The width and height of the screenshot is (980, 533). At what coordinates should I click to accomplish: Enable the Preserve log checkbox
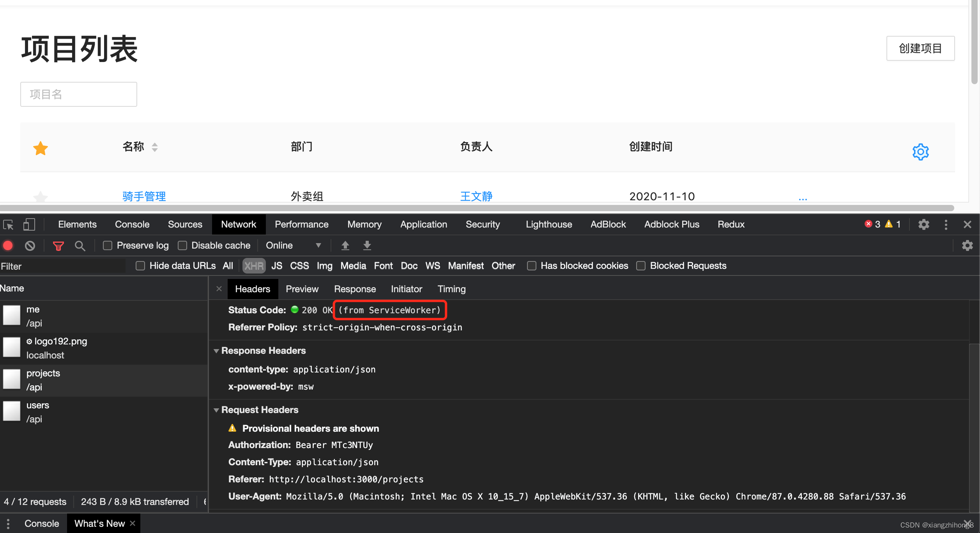click(x=108, y=245)
